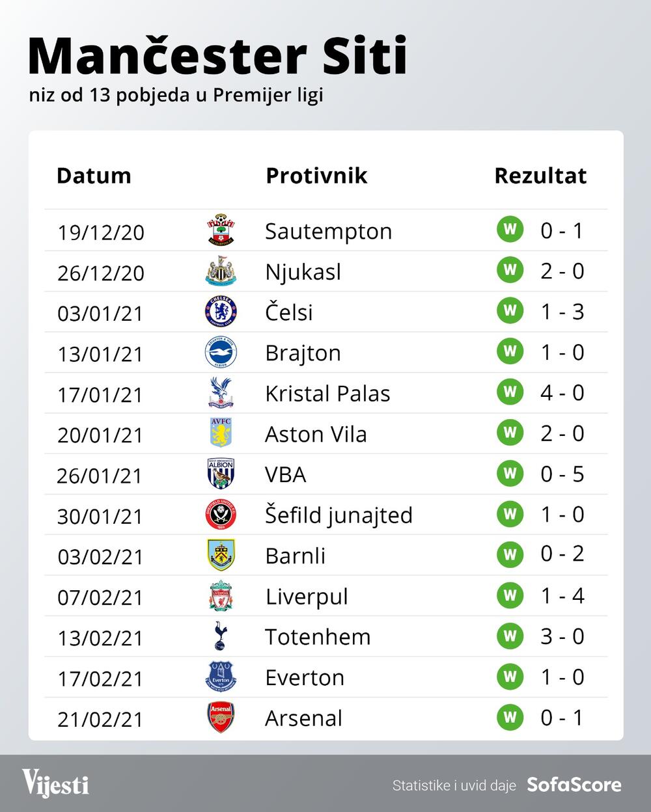This screenshot has height=812, width=651.
Task: Click the Protivnik column header
Action: [316, 176]
